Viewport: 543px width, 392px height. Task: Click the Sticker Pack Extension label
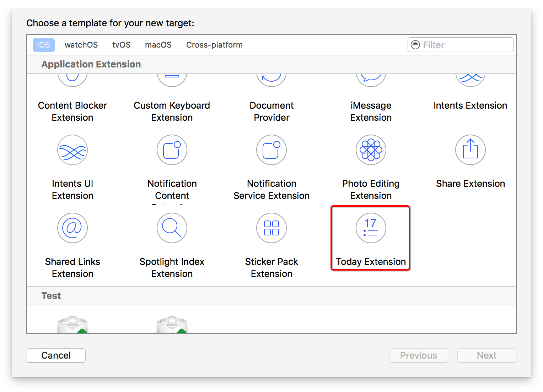coord(271,268)
